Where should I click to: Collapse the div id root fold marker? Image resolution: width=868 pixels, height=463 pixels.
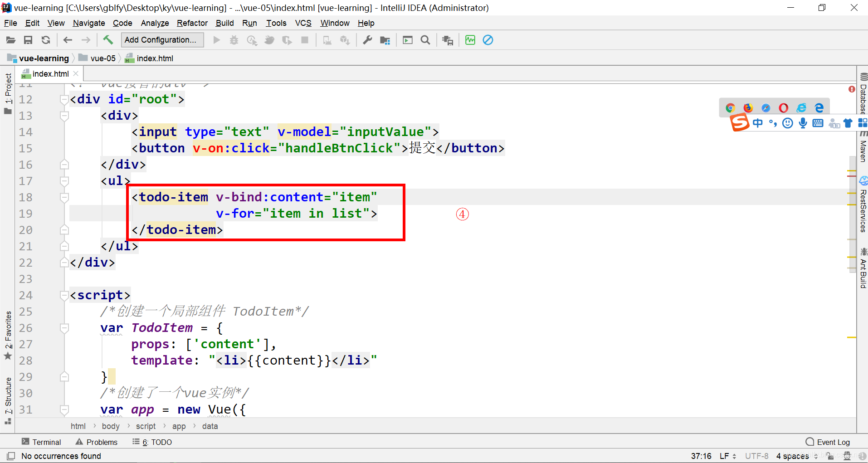coord(64,99)
